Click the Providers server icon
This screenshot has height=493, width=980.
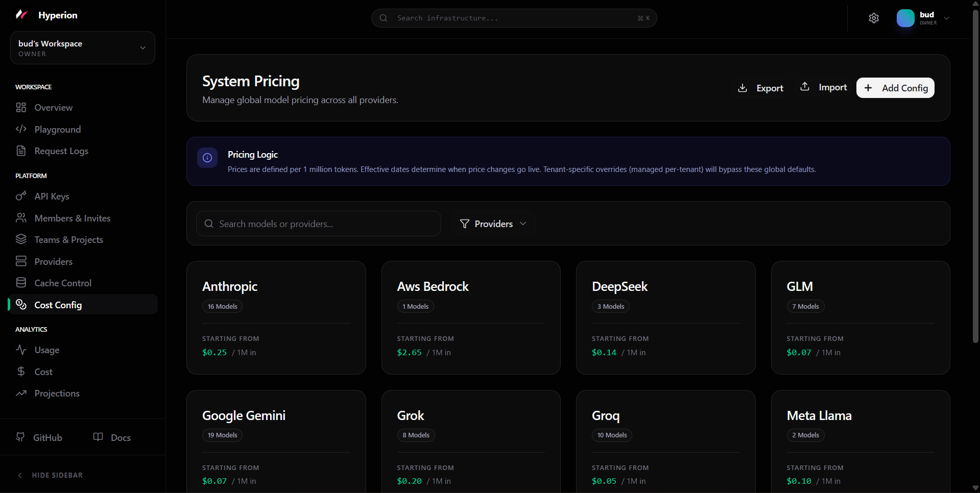(21, 261)
